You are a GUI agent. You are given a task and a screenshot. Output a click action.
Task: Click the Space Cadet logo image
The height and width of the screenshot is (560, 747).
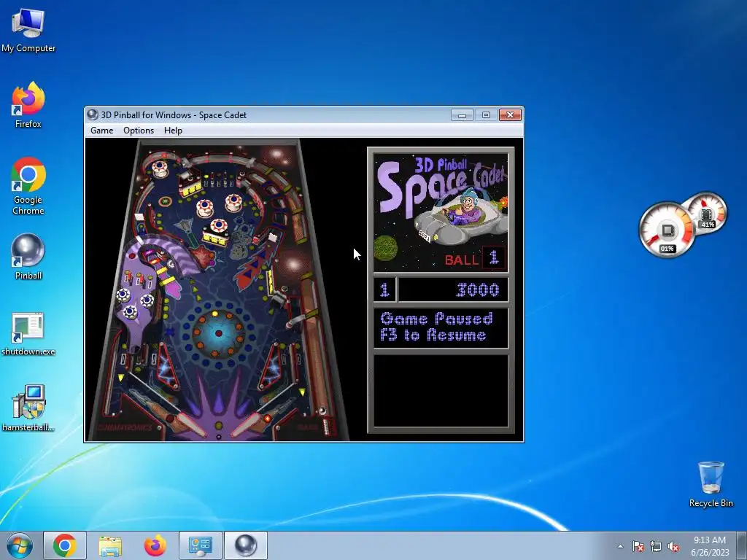pos(441,212)
